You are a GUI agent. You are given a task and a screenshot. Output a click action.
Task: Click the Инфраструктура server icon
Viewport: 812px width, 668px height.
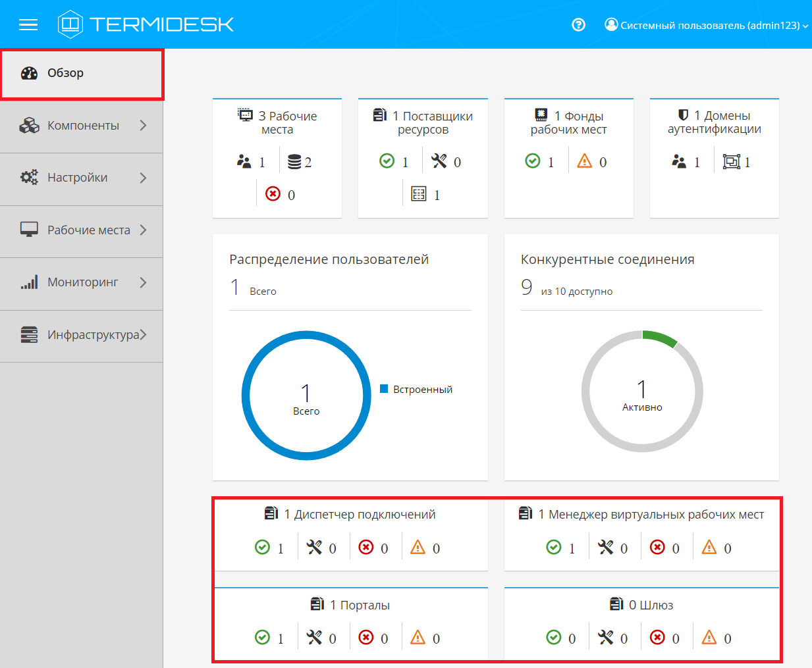tap(29, 335)
